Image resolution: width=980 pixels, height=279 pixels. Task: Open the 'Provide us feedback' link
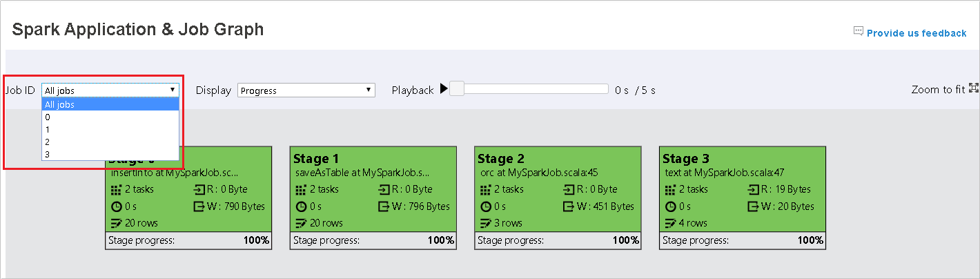(x=916, y=33)
